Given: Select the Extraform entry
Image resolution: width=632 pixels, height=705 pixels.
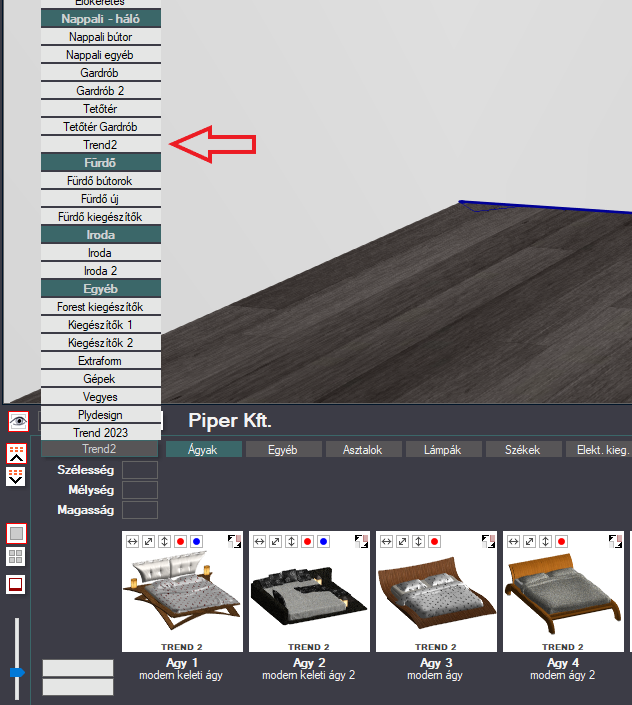Looking at the screenshot, I should pyautogui.click(x=101, y=361).
